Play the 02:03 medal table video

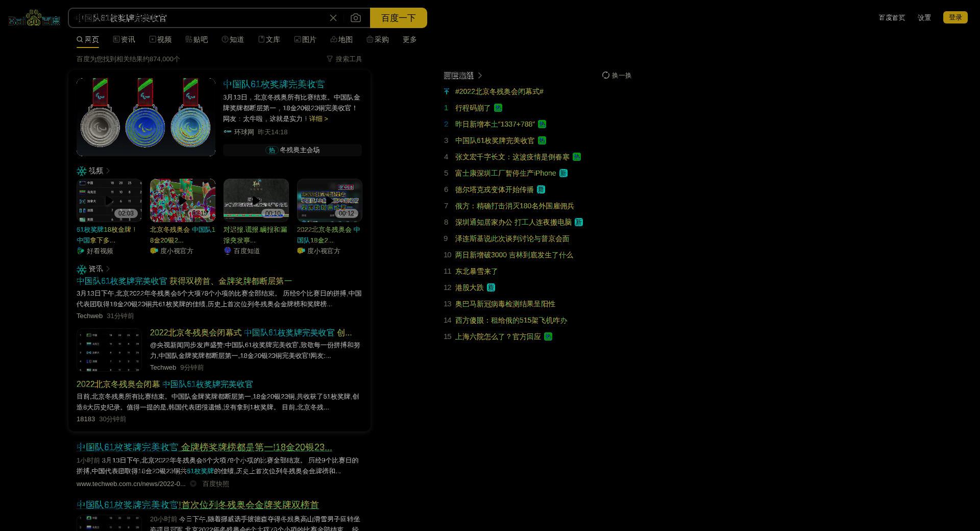[109, 200]
